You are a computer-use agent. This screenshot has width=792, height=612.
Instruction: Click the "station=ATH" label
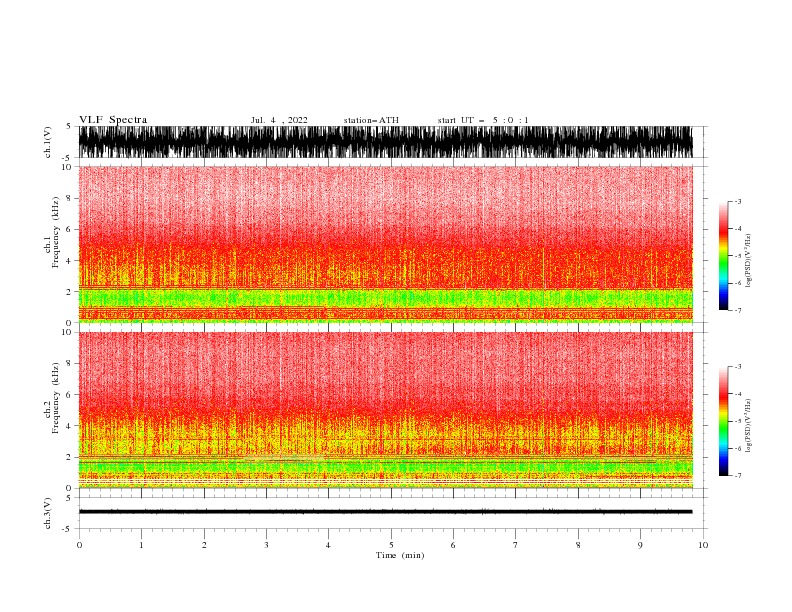[x=371, y=120]
